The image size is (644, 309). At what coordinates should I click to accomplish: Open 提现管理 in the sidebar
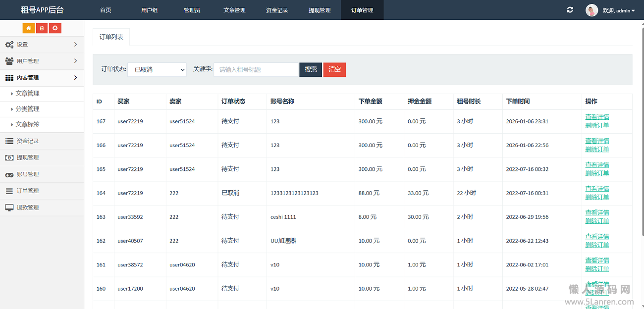(27, 157)
